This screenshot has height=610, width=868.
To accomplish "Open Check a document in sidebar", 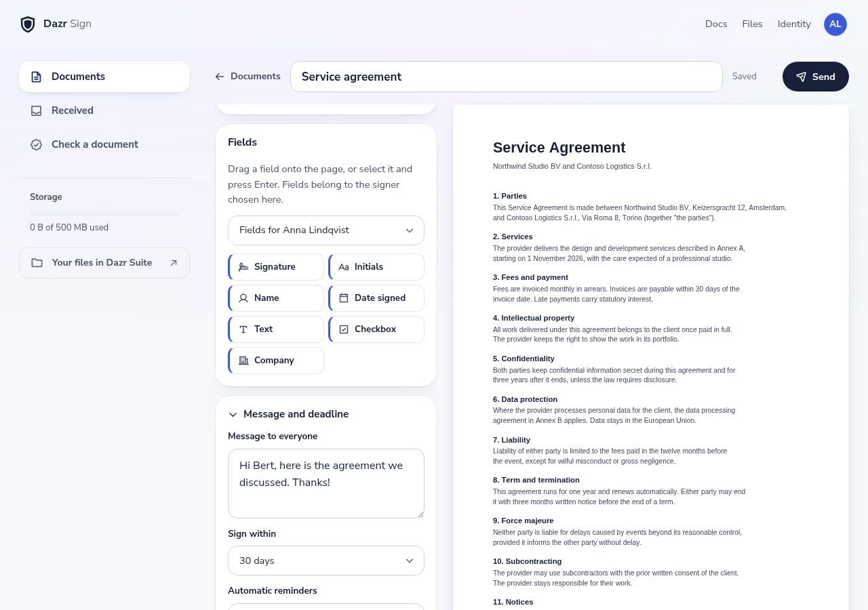I will pyautogui.click(x=104, y=144).
